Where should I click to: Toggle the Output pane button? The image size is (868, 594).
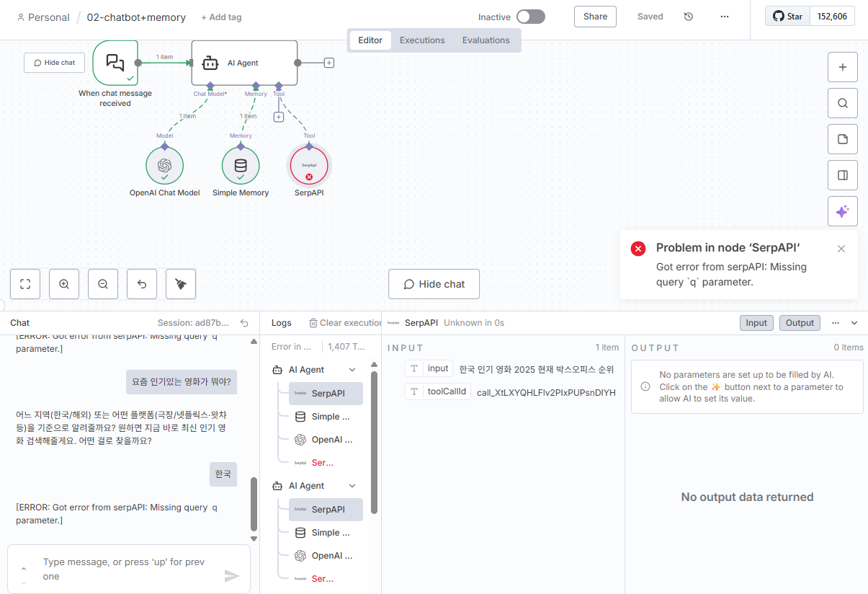(800, 323)
